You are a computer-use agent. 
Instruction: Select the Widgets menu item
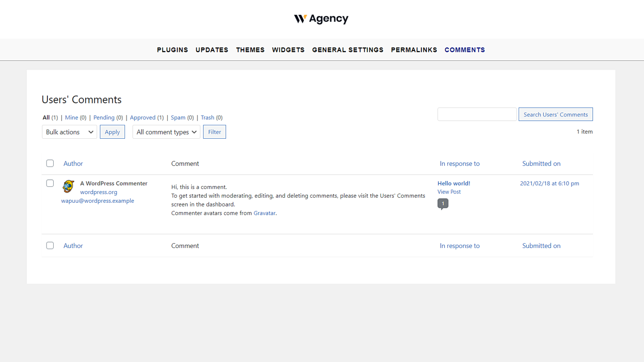pos(288,50)
